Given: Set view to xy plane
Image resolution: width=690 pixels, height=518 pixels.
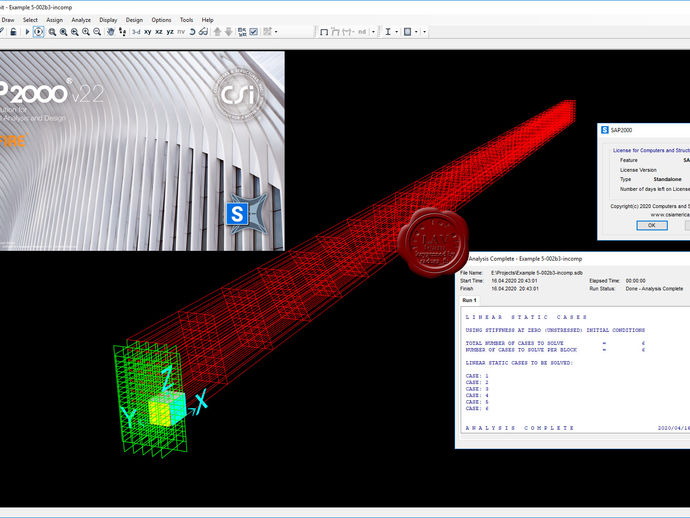Looking at the screenshot, I should (x=148, y=32).
